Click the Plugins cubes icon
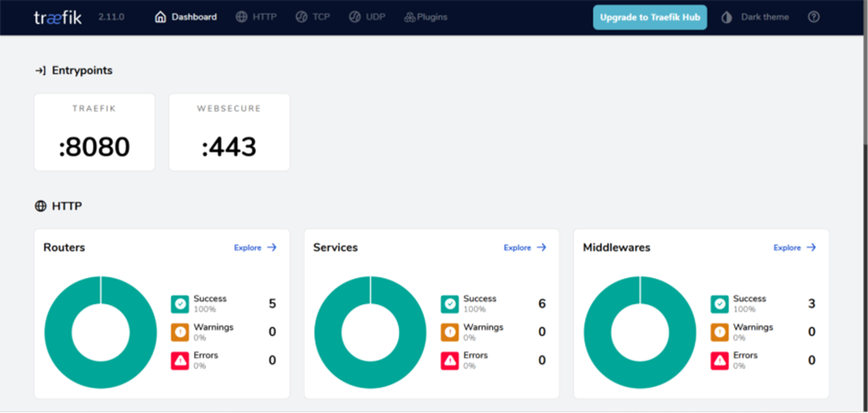 click(410, 18)
